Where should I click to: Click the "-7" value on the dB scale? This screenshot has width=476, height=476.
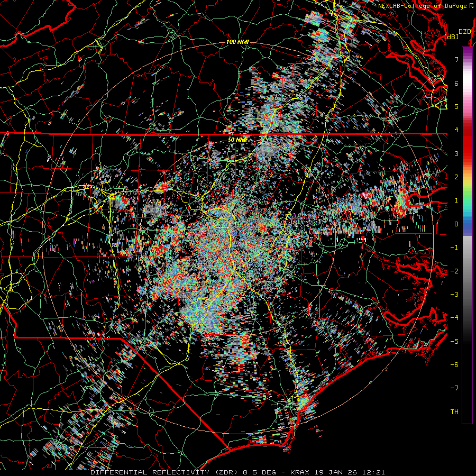(x=454, y=388)
